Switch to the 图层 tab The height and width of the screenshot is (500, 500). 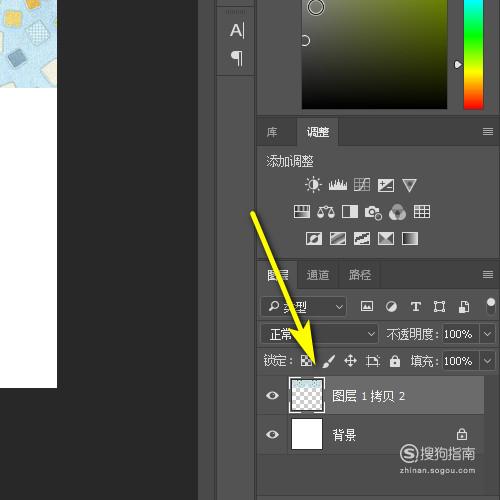pyautogui.click(x=278, y=275)
